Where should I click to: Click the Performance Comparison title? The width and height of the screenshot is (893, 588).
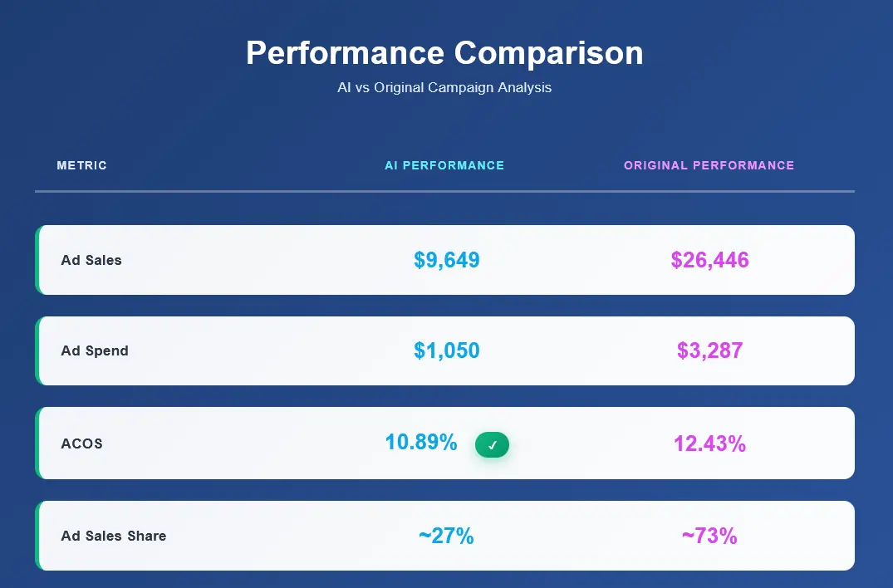pyautogui.click(x=444, y=53)
